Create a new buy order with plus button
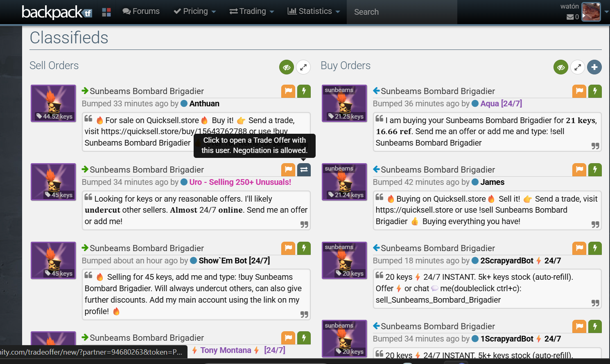The image size is (610, 364). [594, 67]
